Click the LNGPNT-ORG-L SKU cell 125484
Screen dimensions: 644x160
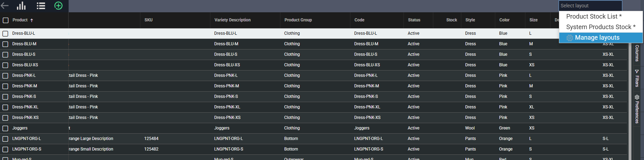click(x=151, y=139)
